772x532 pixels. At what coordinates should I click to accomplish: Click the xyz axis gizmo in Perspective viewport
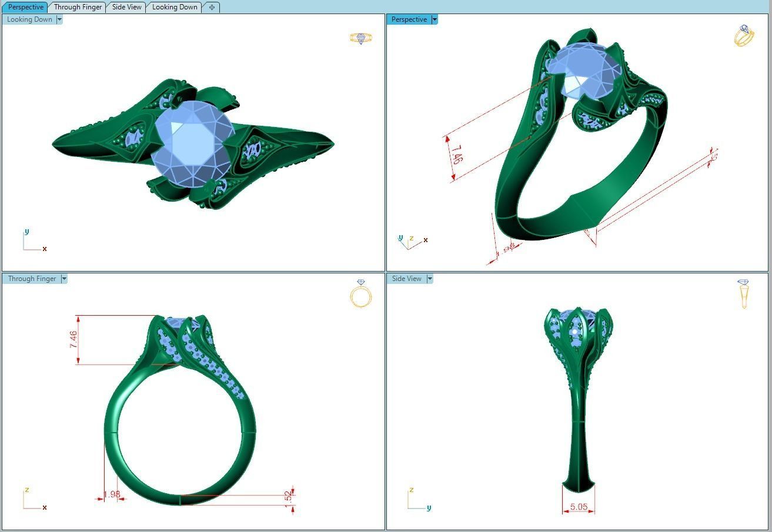(413, 241)
